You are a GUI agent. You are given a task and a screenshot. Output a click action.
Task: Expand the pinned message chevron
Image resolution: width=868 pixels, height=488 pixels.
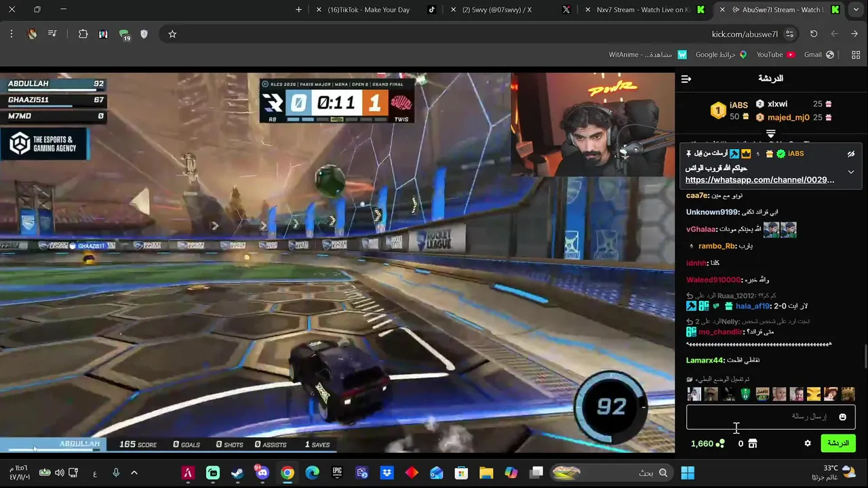pyautogui.click(x=851, y=172)
